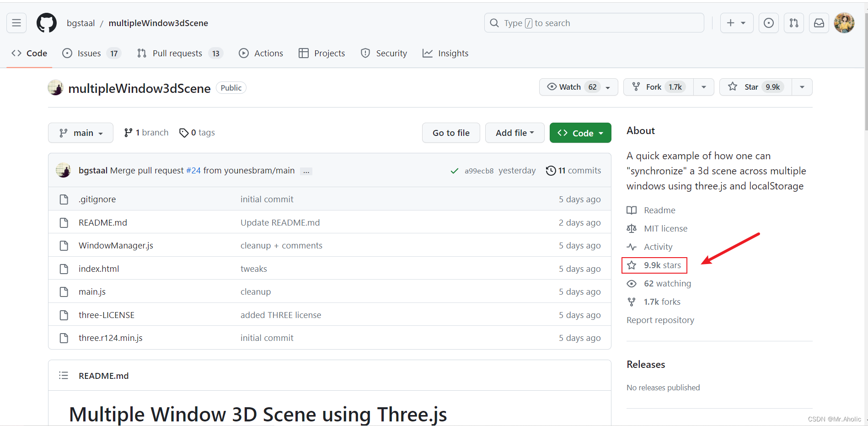This screenshot has width=868, height=426.
Task: Click the 'tweaks' commit message
Action: click(x=254, y=269)
